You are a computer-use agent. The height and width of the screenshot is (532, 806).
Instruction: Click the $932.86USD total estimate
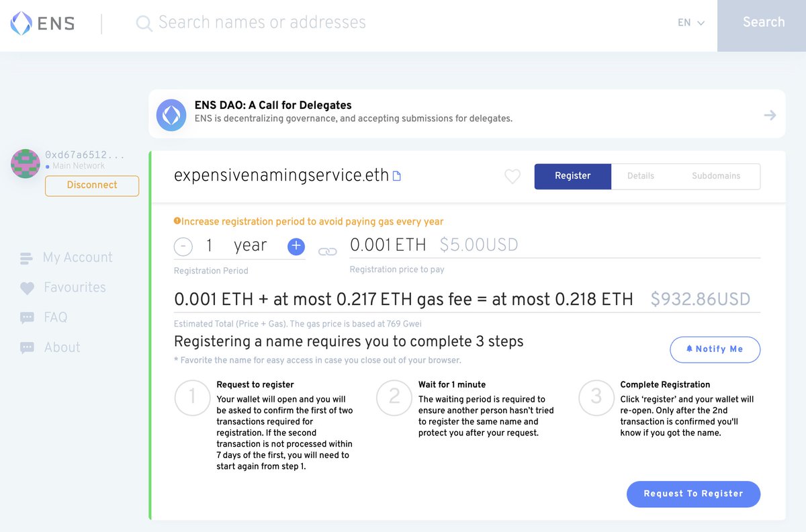tap(701, 300)
